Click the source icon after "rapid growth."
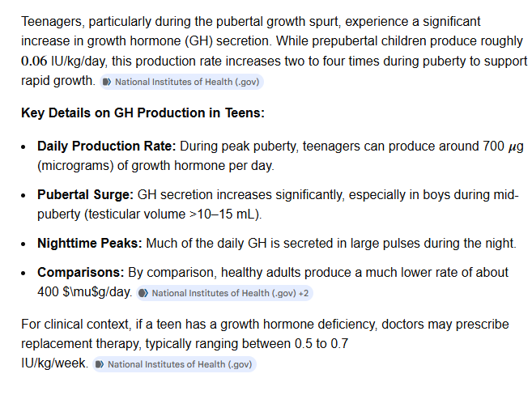 [107, 82]
